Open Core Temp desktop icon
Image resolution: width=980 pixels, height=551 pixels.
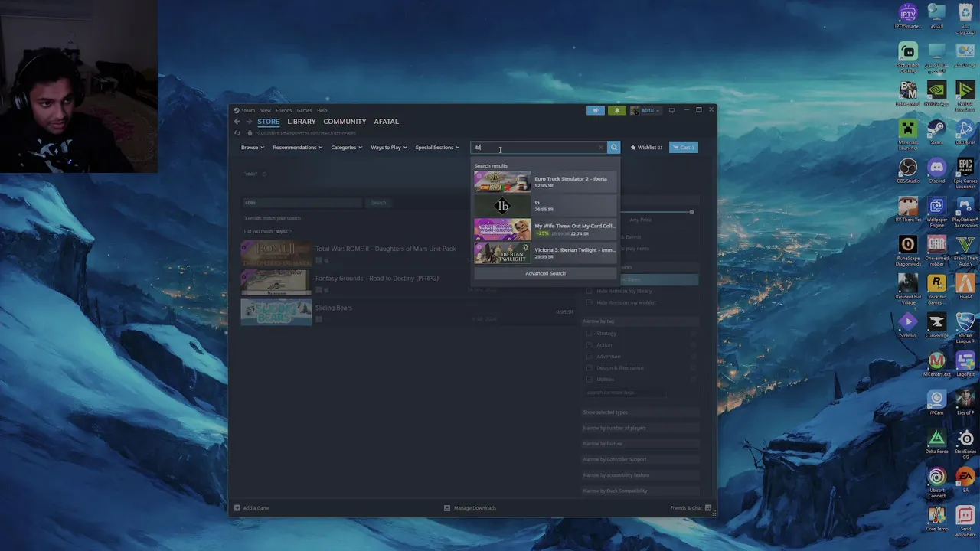point(936,518)
